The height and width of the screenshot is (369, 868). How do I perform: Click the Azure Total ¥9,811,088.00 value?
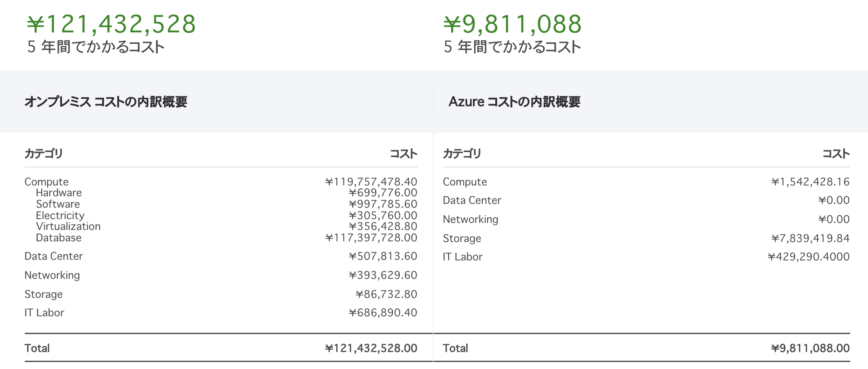810,348
